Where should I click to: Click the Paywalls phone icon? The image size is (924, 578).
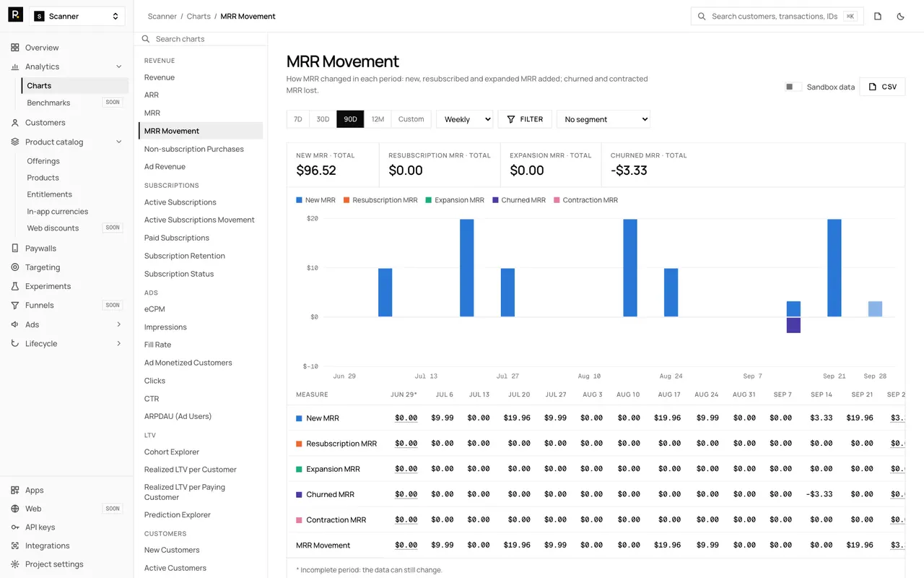[x=15, y=249]
